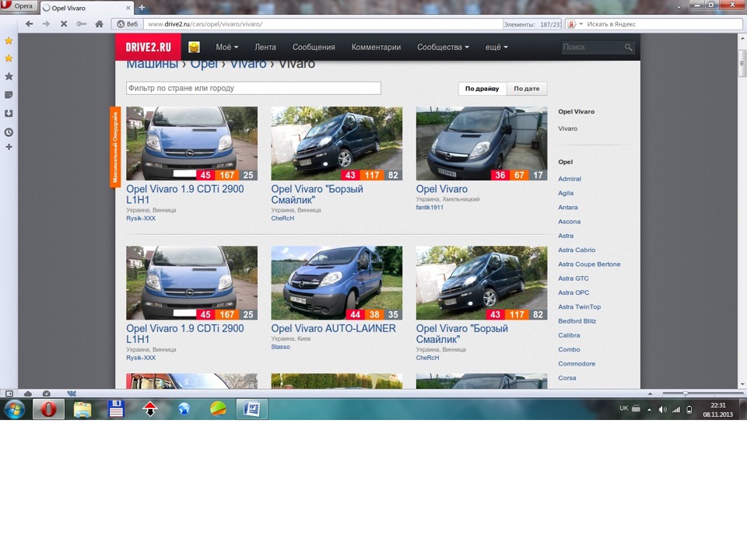Click the country or city filter field
Screen dimensions: 747x560
click(254, 88)
